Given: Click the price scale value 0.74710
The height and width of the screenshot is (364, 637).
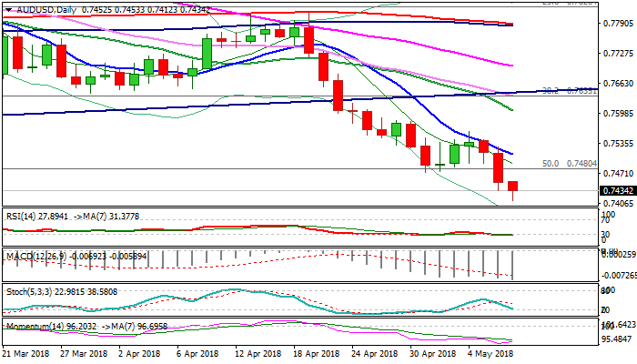Looking at the screenshot, I should pos(618,174).
